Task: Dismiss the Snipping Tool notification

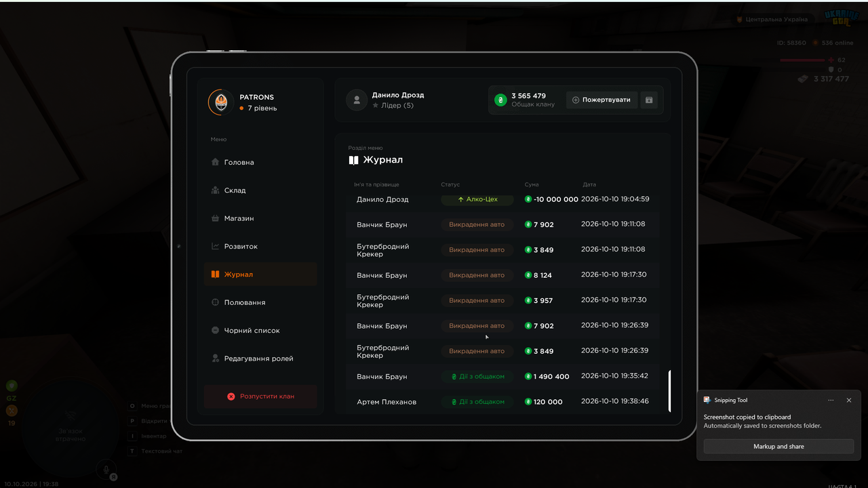Action: [848, 400]
